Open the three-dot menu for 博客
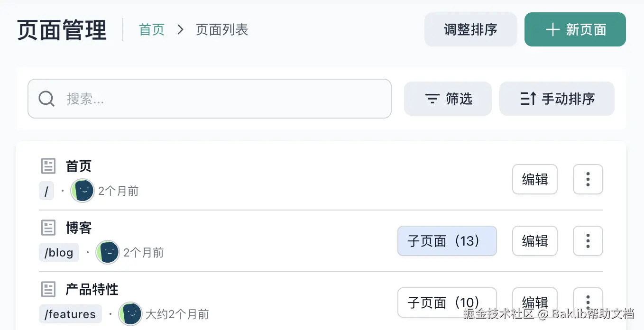Image resolution: width=644 pixels, height=330 pixels. (x=588, y=241)
